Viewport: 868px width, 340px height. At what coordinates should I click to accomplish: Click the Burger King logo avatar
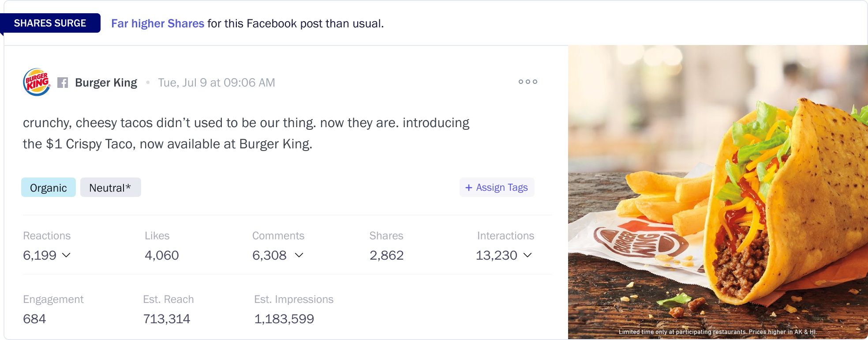[x=37, y=82]
